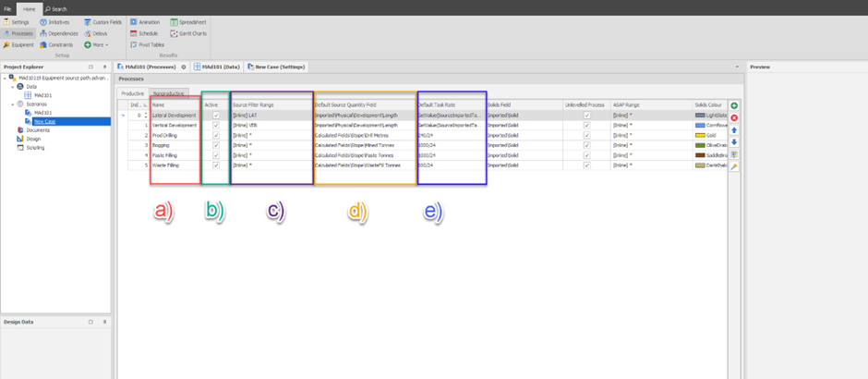Screen dimensions: 868x379
Task: Toggle Active checkbox for Lateral Development
Action: [x=216, y=116]
